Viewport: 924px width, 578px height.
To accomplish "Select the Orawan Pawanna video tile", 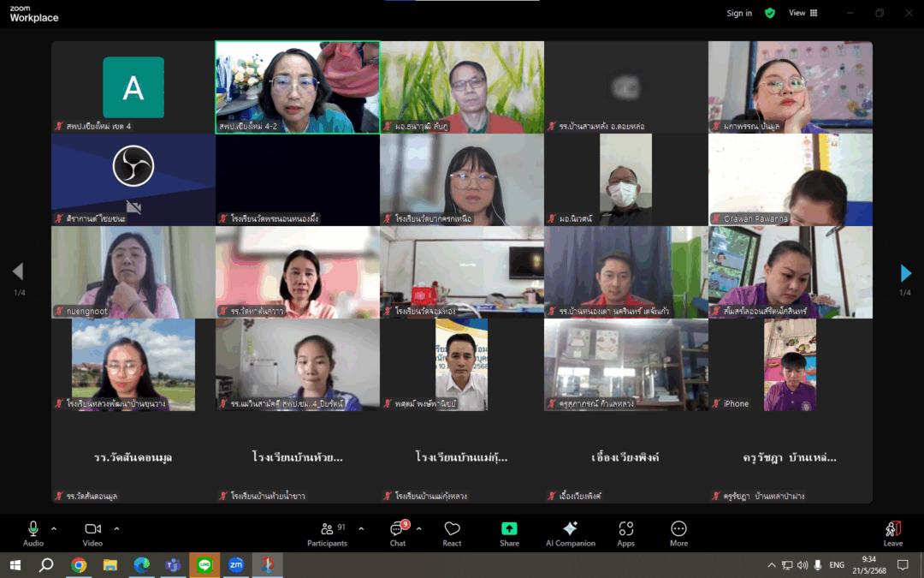I will pos(790,180).
